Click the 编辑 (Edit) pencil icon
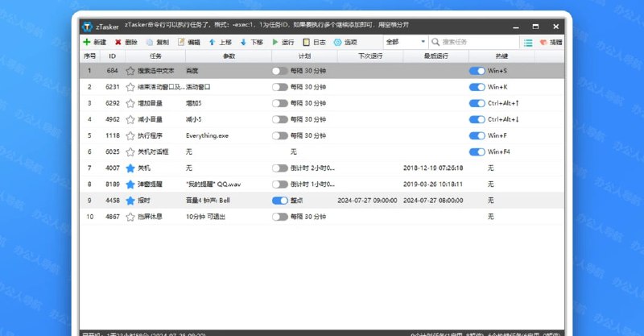 (x=181, y=42)
